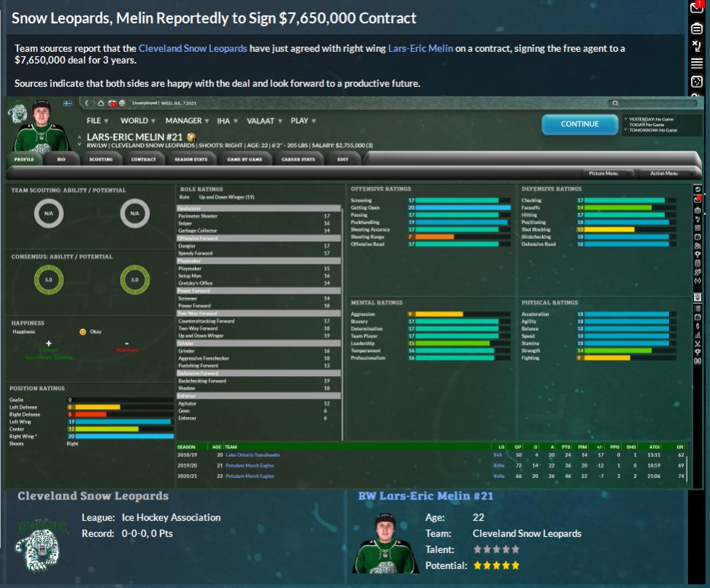Open the WORLD menu
This screenshot has height=588, width=710.
click(x=137, y=121)
